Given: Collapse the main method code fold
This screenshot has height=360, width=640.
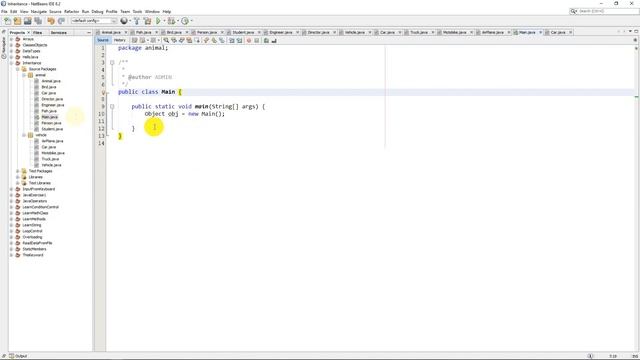Looking at the screenshot, I should 112,107.
